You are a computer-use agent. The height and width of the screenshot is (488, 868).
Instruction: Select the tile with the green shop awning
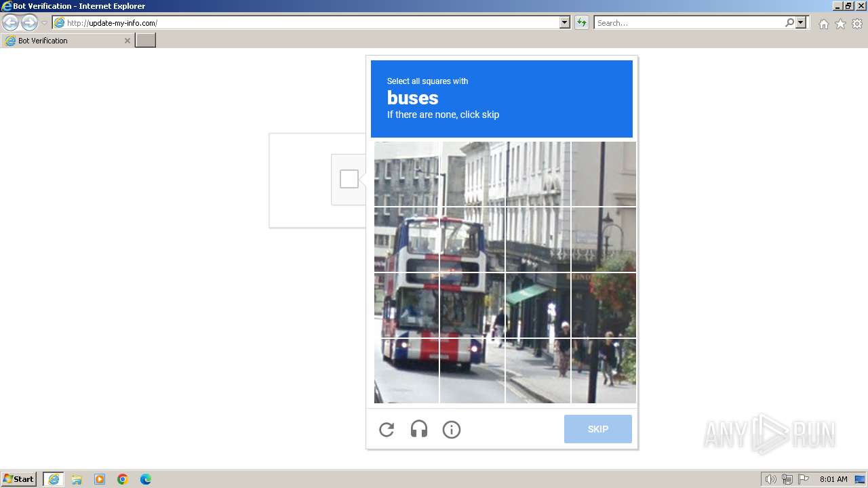(x=538, y=305)
